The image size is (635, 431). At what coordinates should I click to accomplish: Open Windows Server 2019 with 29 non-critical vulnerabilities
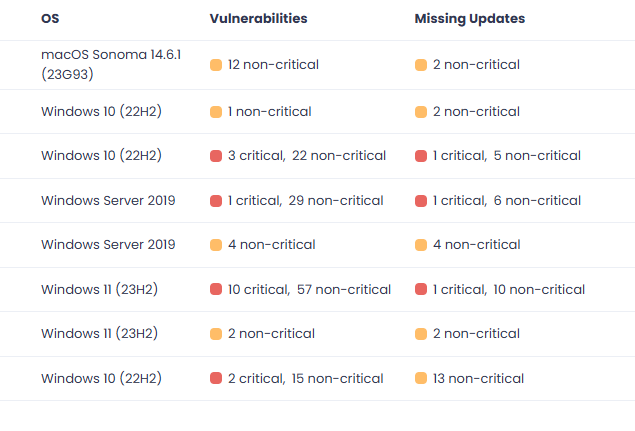(x=108, y=201)
